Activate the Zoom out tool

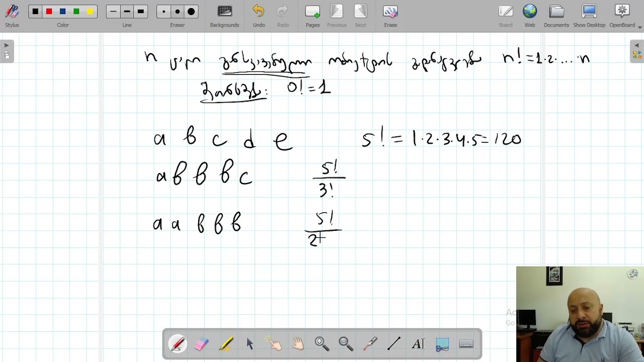[346, 344]
